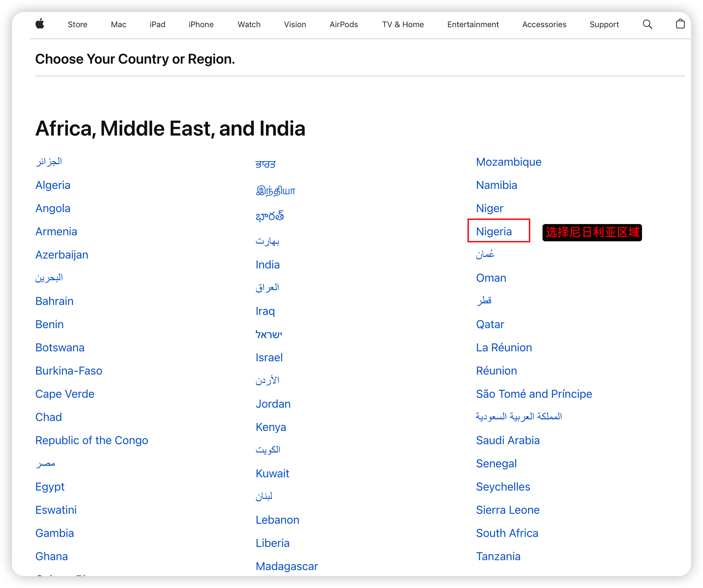Choose South Africa region
The image size is (703, 588).
click(x=507, y=533)
